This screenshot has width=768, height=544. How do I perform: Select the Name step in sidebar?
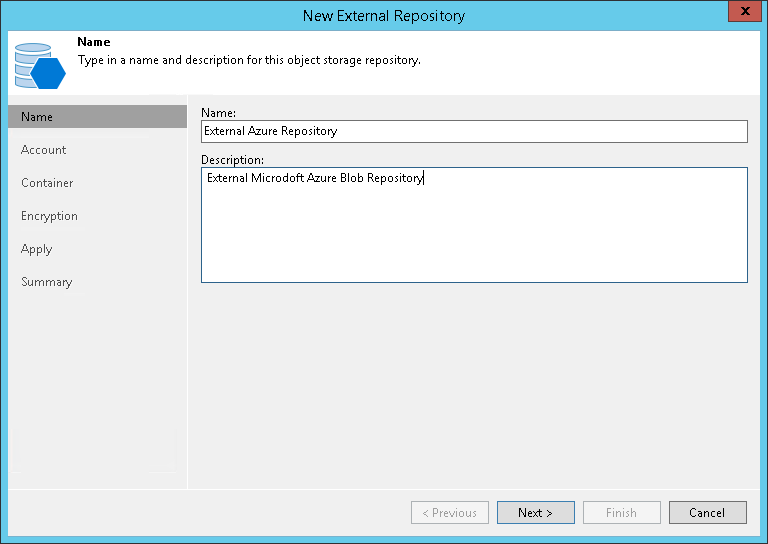click(x=37, y=117)
